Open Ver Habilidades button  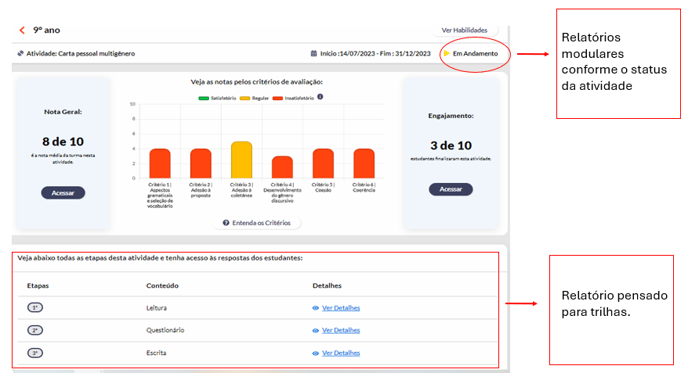pos(464,30)
